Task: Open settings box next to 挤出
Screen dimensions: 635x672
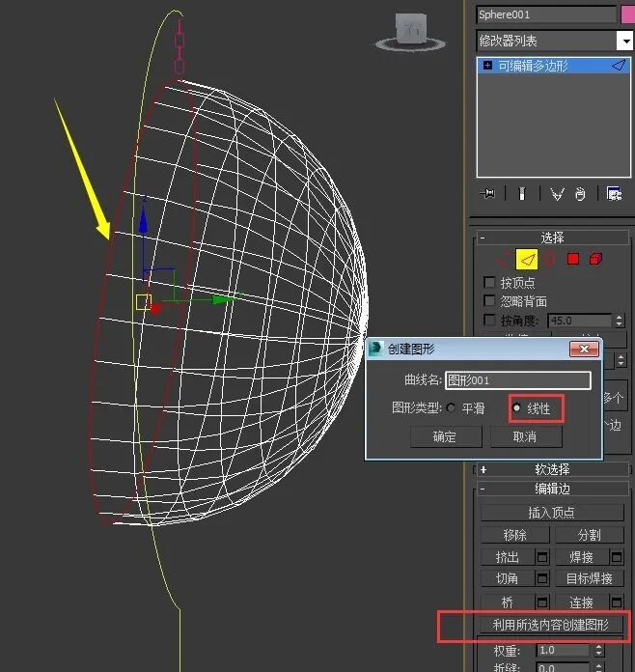Action: point(542,557)
